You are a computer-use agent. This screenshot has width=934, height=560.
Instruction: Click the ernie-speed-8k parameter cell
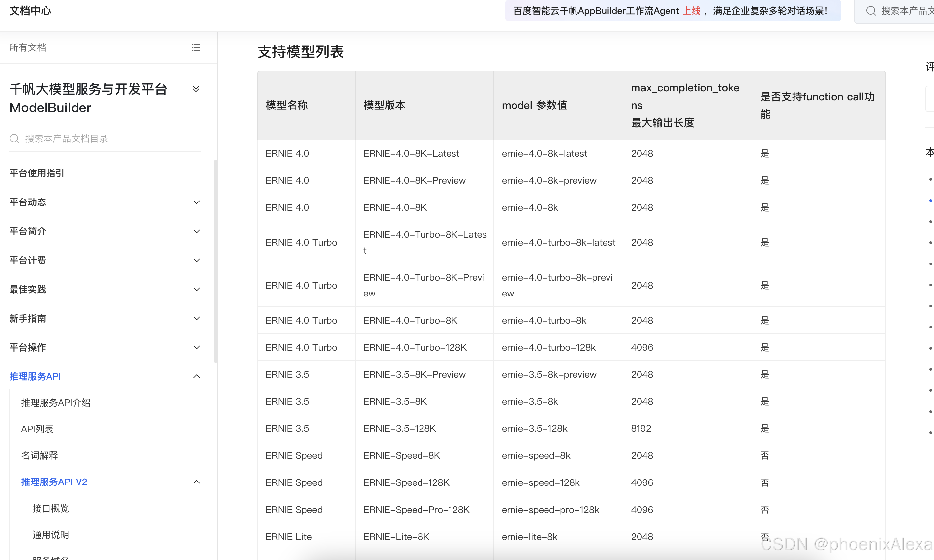(558, 456)
